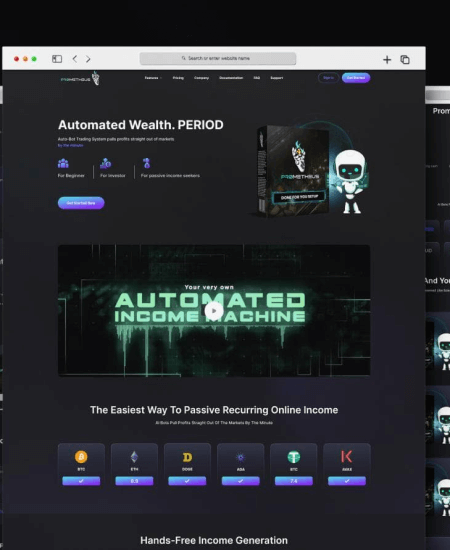Click the Prometheus product box image
The width and height of the screenshot is (450, 550).
(293, 170)
